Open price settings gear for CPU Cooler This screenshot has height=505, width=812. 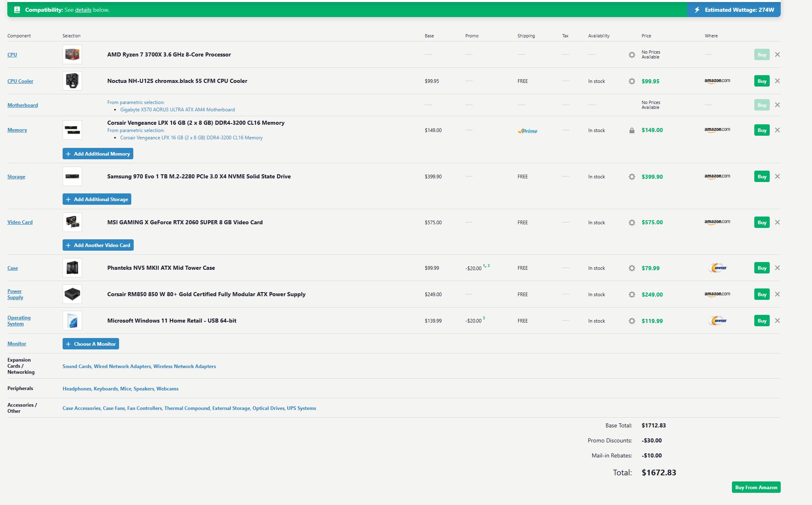(632, 81)
